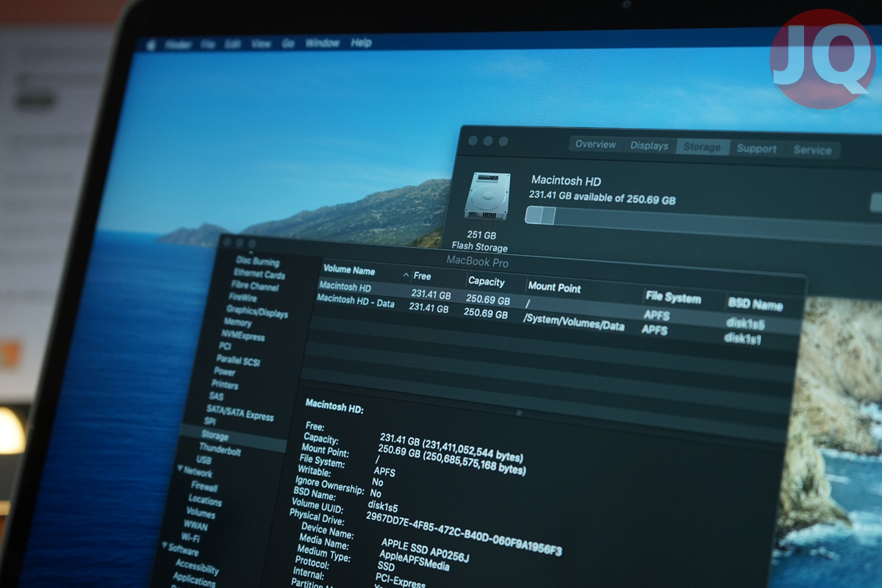Select Memory in the sidebar

[x=237, y=322]
